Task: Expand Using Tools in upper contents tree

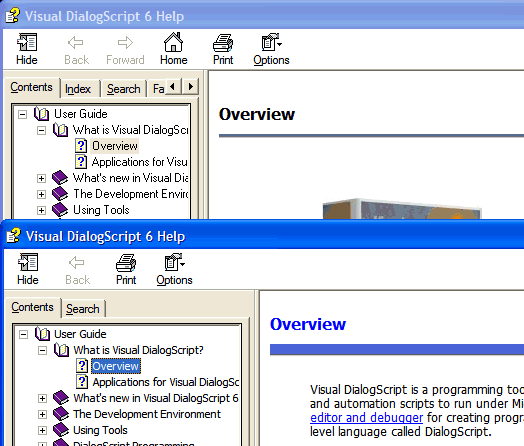Action: coord(41,210)
